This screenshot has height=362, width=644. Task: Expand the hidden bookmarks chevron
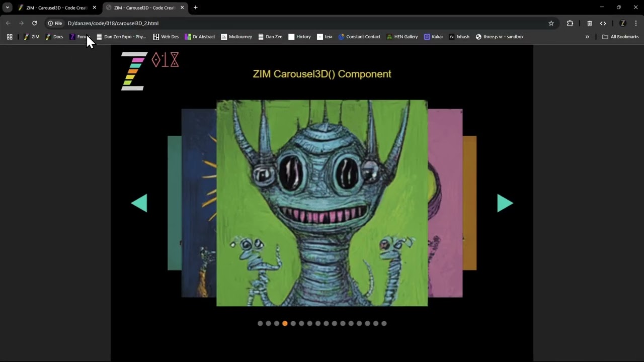(x=587, y=37)
